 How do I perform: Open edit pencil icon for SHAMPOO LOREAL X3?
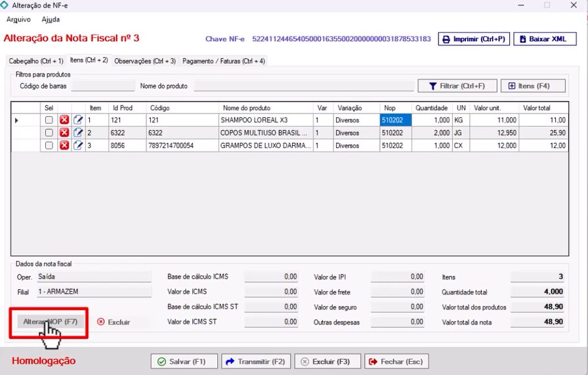pyautogui.click(x=78, y=120)
